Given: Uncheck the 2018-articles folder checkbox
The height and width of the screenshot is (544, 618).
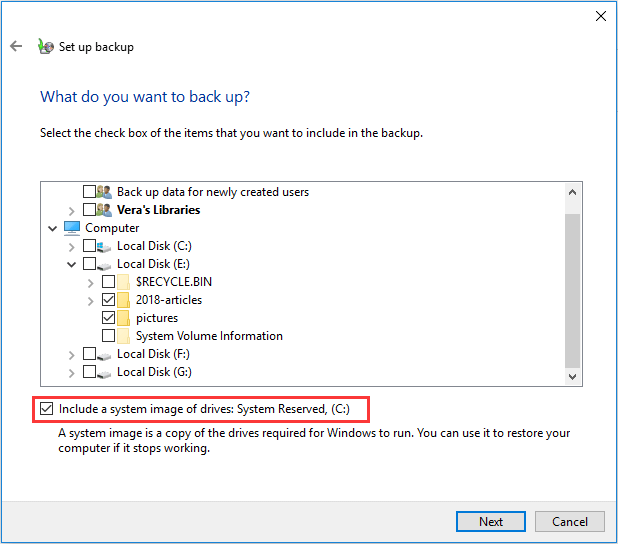Looking at the screenshot, I should 108,300.
